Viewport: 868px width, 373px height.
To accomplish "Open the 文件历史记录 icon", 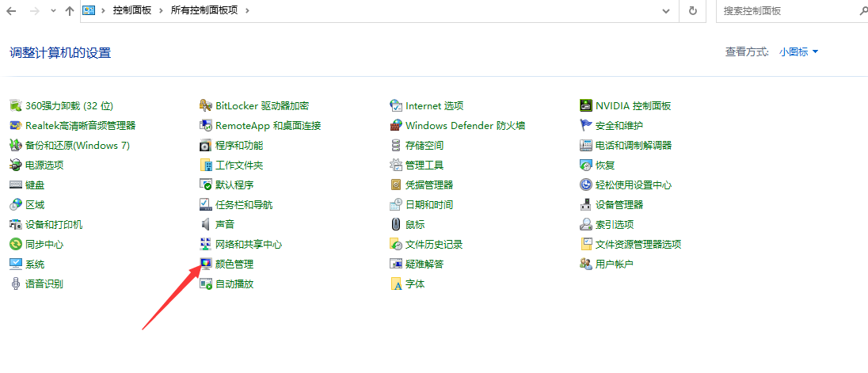I will click(x=396, y=244).
